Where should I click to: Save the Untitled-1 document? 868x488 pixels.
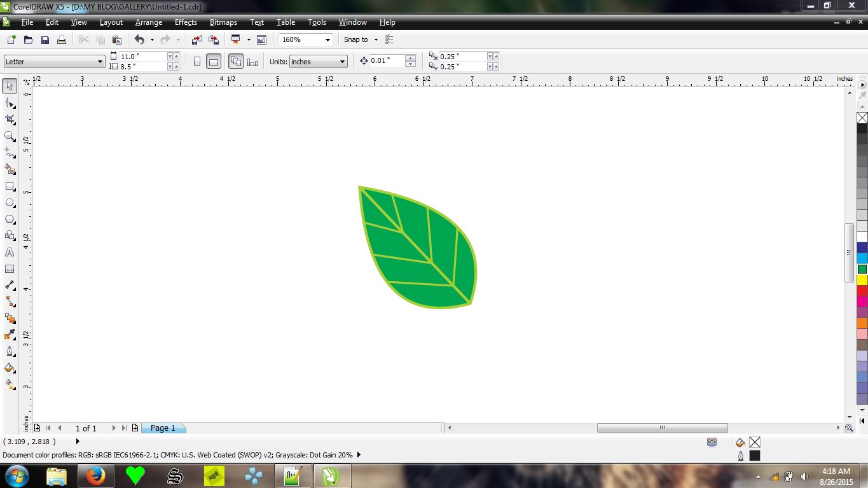(x=45, y=39)
